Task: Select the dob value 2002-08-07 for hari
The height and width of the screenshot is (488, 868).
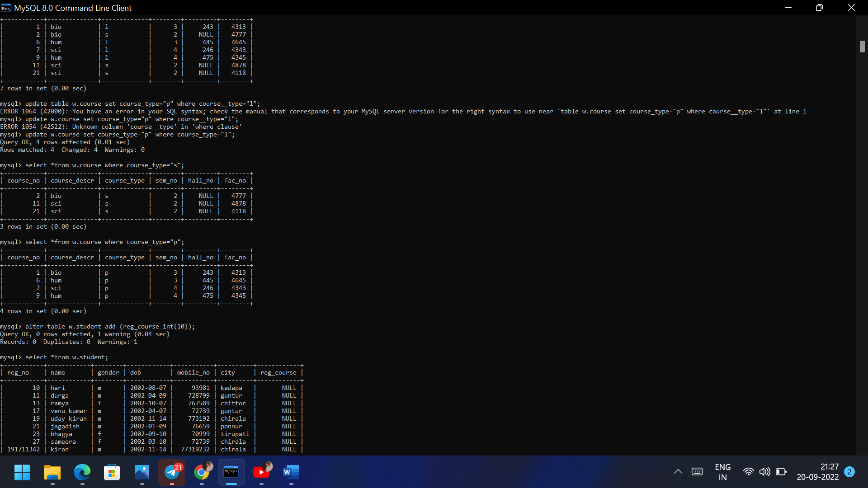Action: click(x=148, y=388)
